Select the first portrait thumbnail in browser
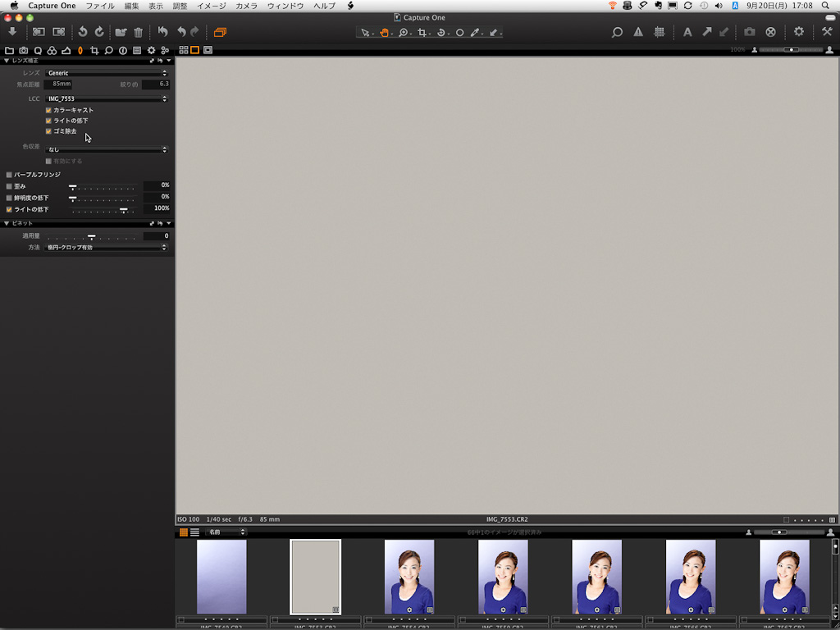Image resolution: width=840 pixels, height=630 pixels. coord(409,576)
